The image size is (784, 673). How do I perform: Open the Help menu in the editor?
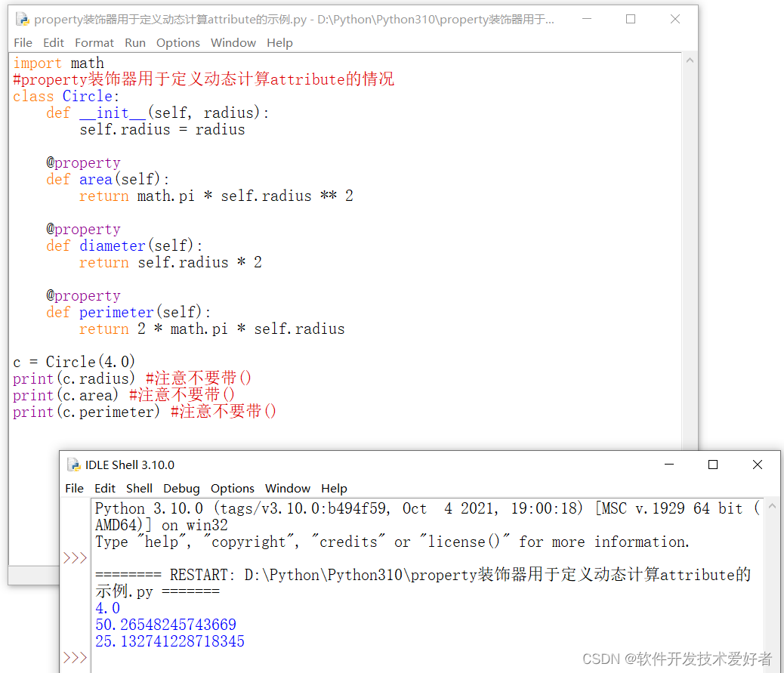(x=279, y=42)
